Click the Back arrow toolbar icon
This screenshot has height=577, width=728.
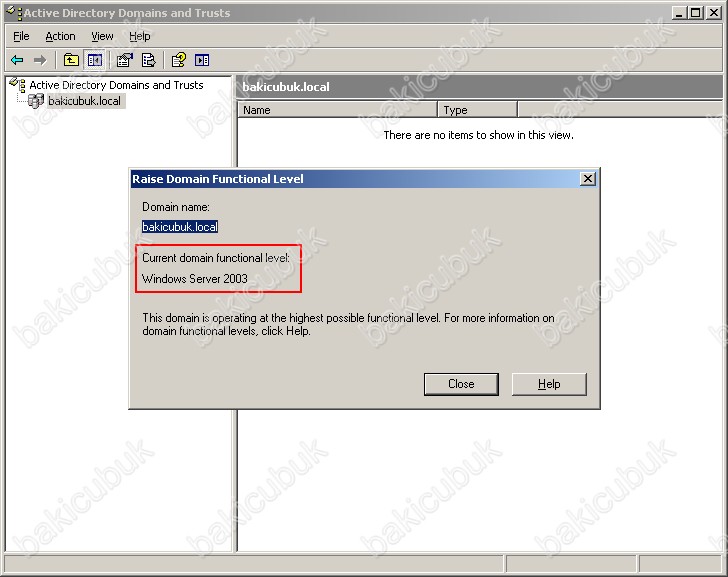click(x=17, y=60)
